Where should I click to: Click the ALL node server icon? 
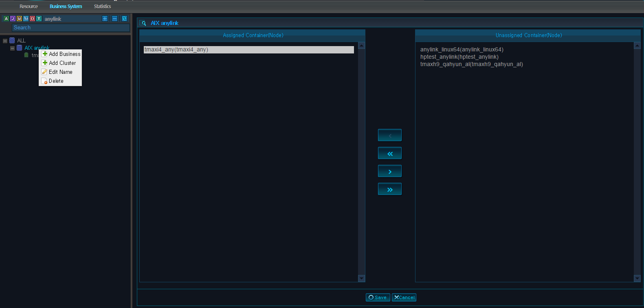pyautogui.click(x=12, y=40)
